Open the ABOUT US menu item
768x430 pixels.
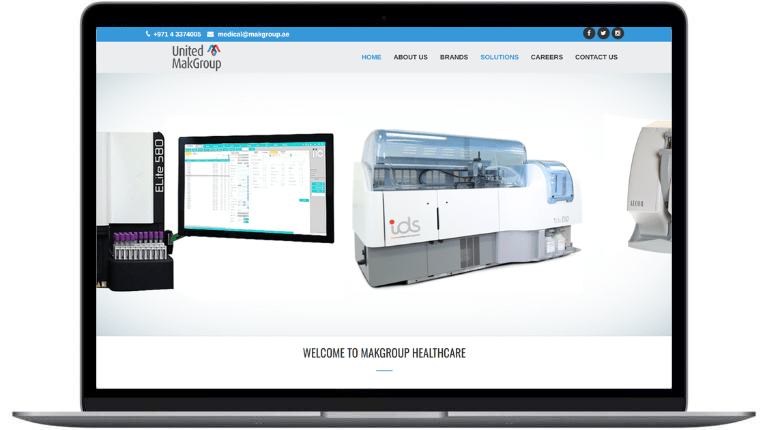coord(410,57)
